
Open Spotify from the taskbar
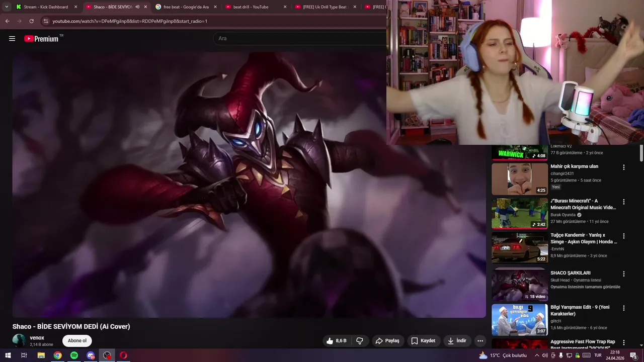click(x=74, y=355)
